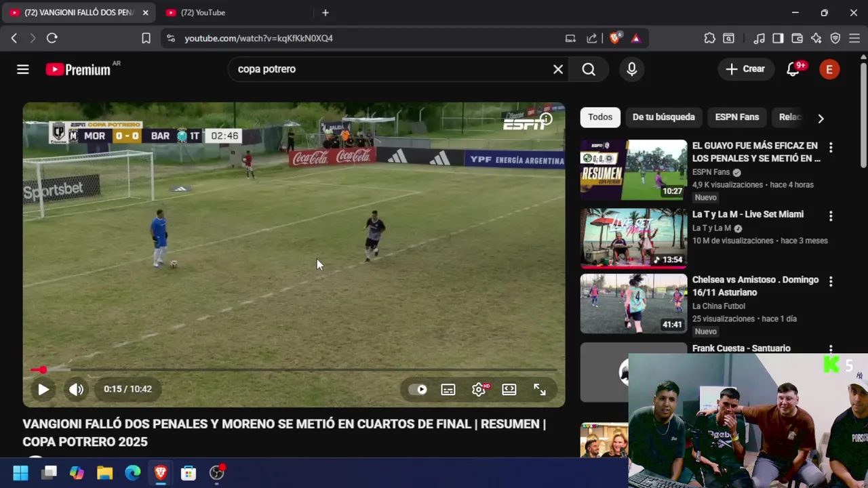868x488 pixels.
Task: Play the paused video
Action: pos(43,390)
